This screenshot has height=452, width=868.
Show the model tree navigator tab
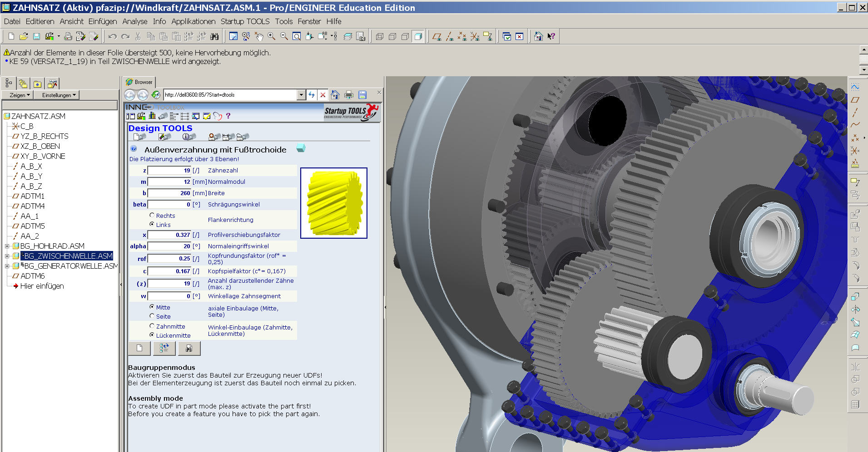[x=9, y=83]
